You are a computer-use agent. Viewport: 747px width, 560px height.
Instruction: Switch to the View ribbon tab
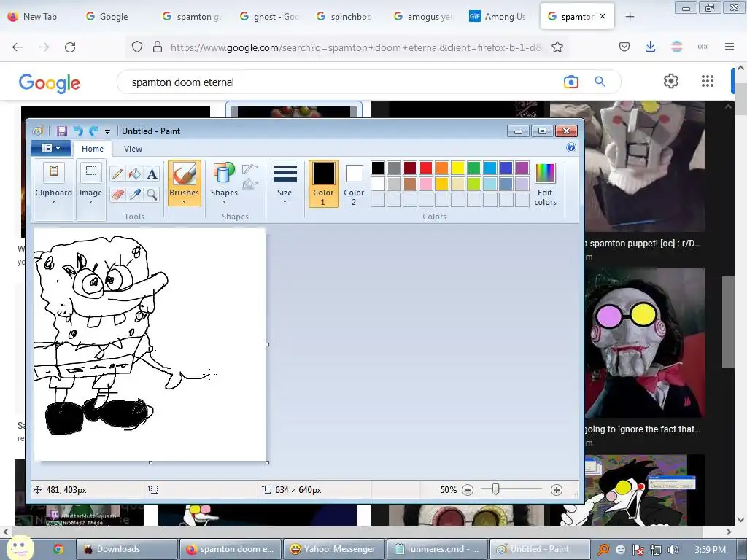point(133,149)
